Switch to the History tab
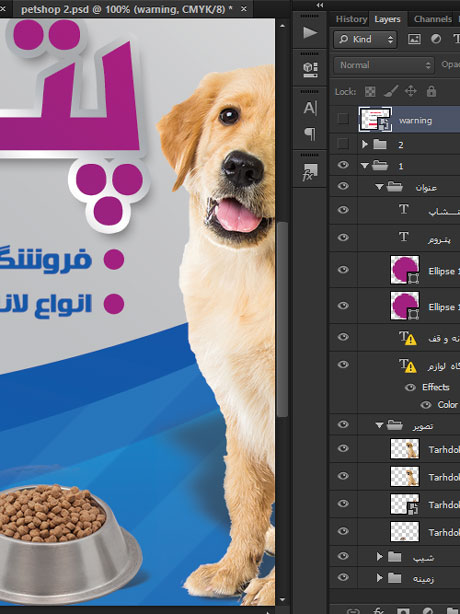 (351, 19)
